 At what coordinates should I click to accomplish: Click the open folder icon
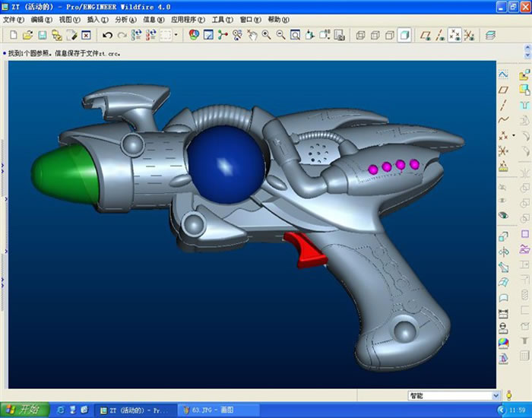[28, 35]
